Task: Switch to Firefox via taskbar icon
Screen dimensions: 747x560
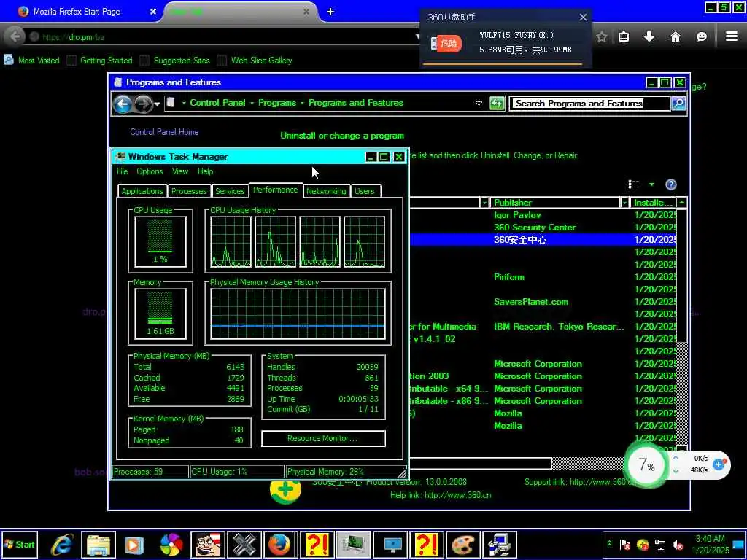Action: pos(280,544)
